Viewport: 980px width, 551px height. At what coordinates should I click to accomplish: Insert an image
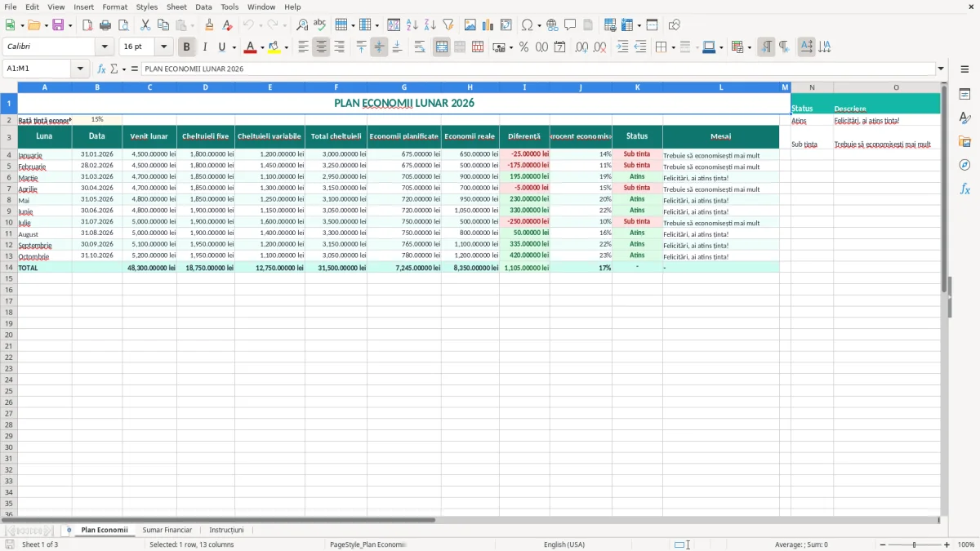click(470, 25)
